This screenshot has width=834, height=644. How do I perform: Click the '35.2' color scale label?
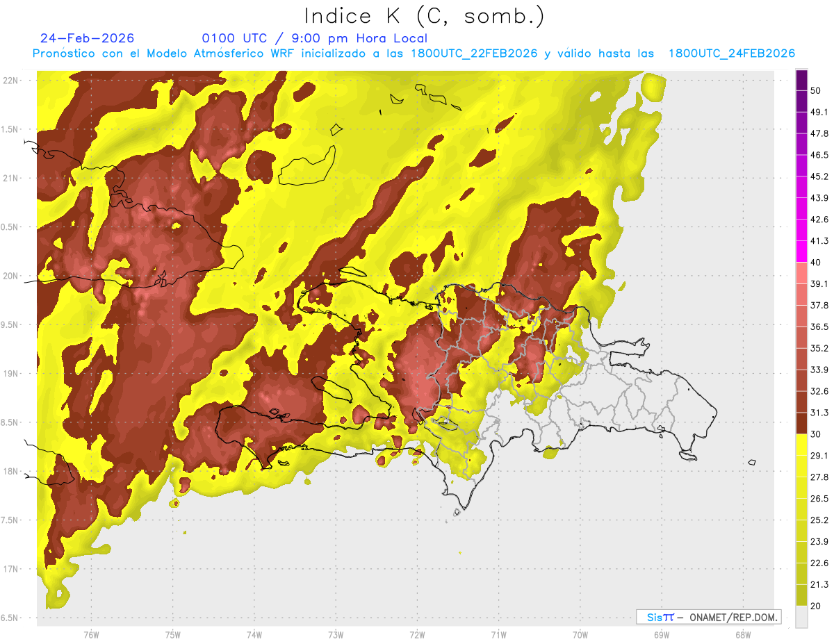coord(819,348)
